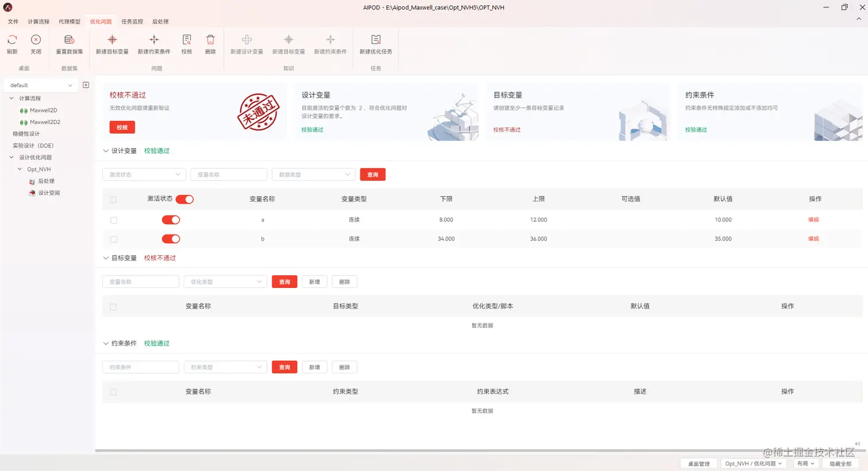Switch to the 任务监控 tab

pyautogui.click(x=132, y=22)
